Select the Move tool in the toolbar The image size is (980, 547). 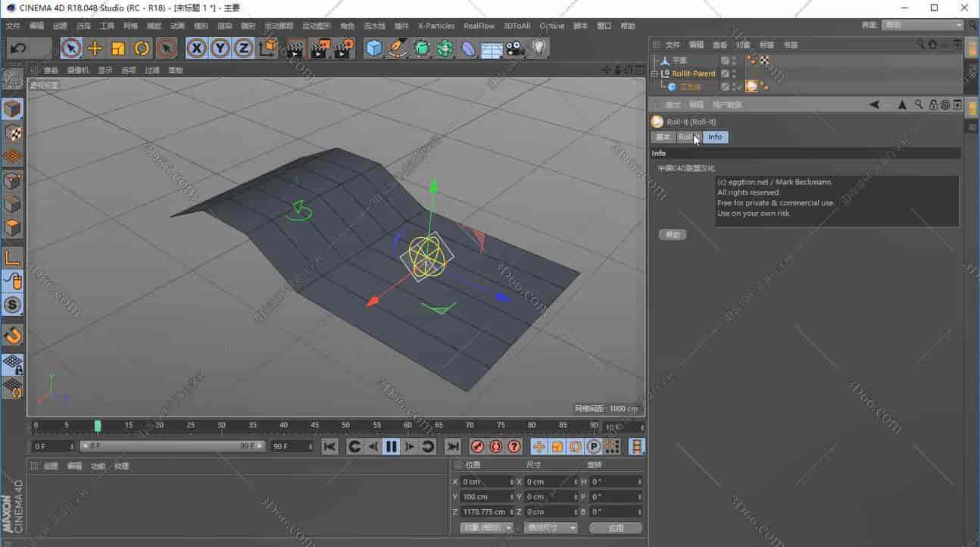[95, 48]
